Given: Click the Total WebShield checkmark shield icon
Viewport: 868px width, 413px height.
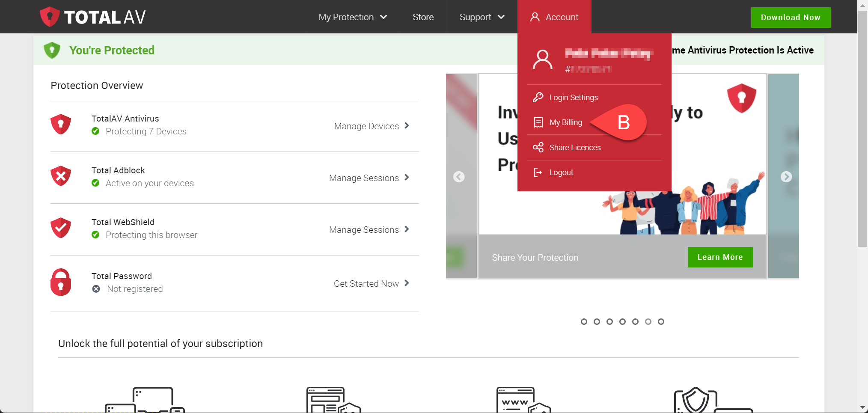Looking at the screenshot, I should click(61, 228).
